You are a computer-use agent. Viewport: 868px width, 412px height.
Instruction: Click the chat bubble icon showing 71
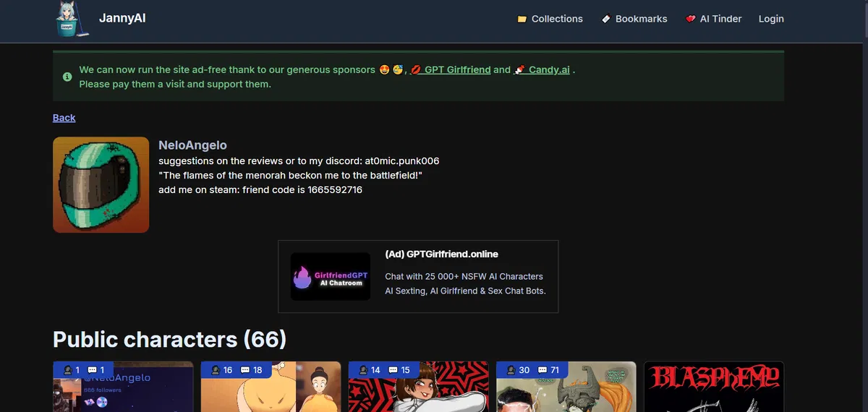(540, 370)
